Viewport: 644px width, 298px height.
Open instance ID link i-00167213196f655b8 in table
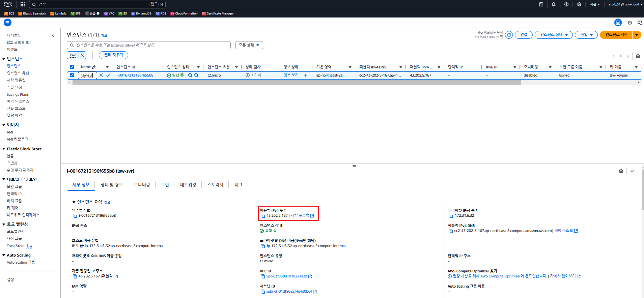[135, 75]
